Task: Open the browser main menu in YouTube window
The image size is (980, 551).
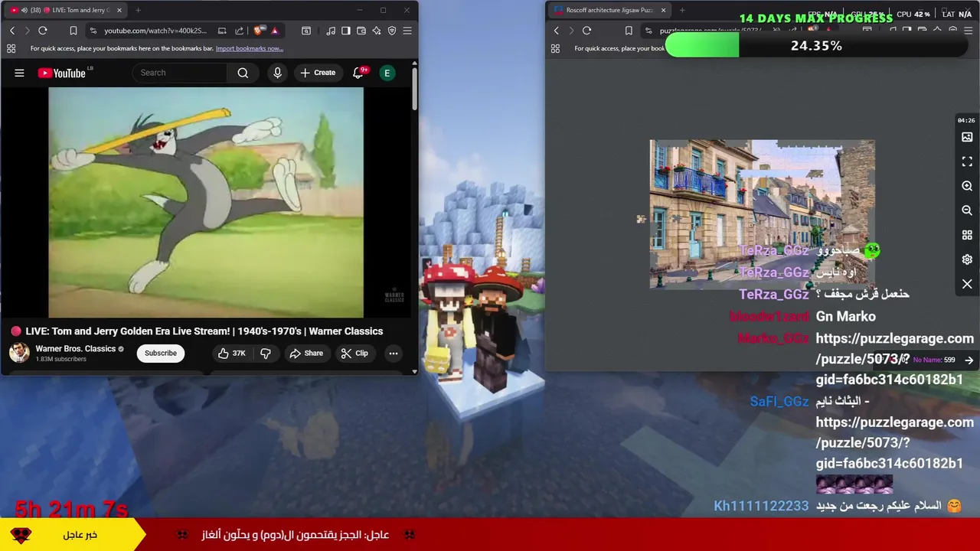Action: (407, 31)
